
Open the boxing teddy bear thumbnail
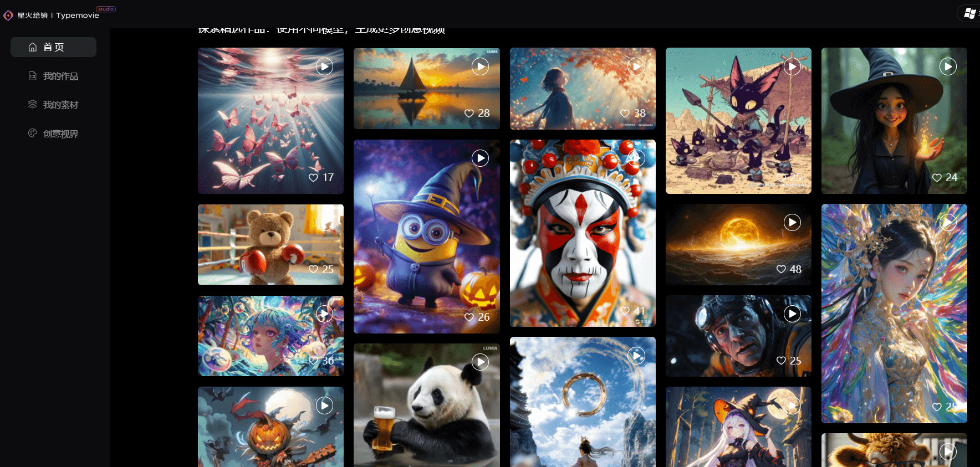point(270,244)
